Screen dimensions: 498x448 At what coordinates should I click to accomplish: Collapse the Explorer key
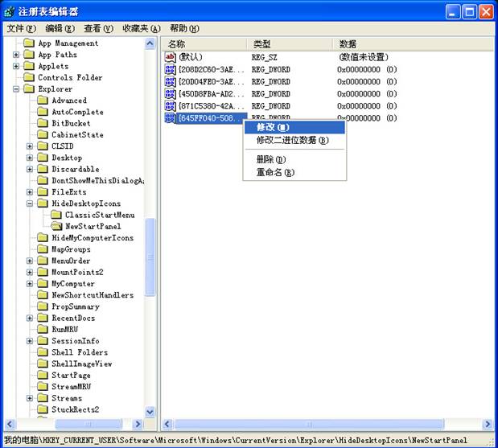coord(16,89)
